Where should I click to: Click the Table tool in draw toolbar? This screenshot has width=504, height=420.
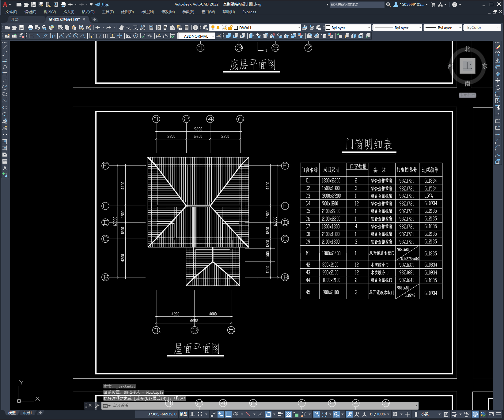click(x=5, y=161)
